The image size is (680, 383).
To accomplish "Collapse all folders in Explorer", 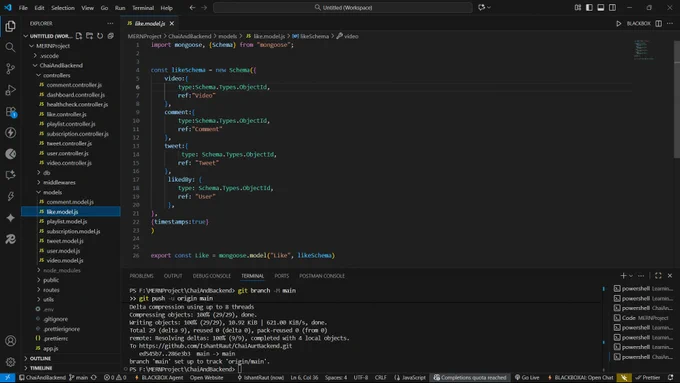I will [111, 36].
